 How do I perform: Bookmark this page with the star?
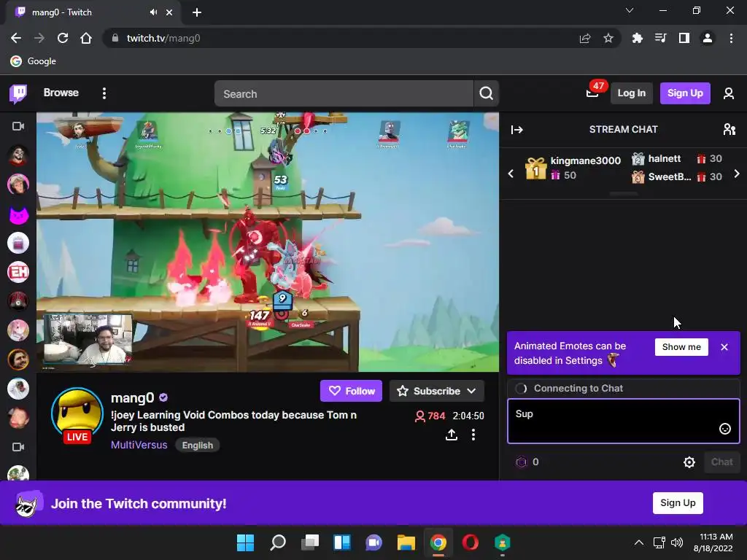(608, 38)
